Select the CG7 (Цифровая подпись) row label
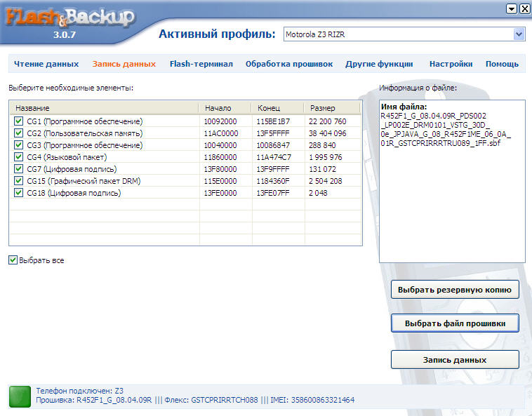532x416 pixels. click(x=72, y=169)
